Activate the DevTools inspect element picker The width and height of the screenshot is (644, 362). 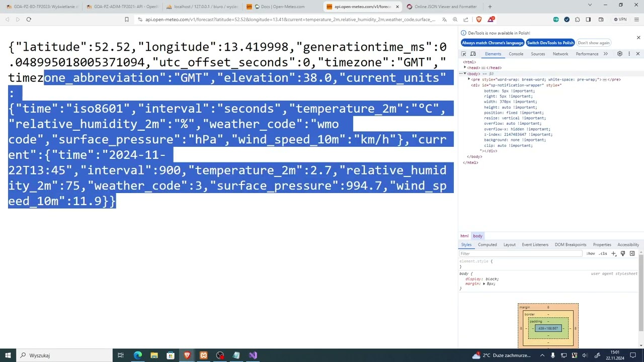click(x=464, y=54)
